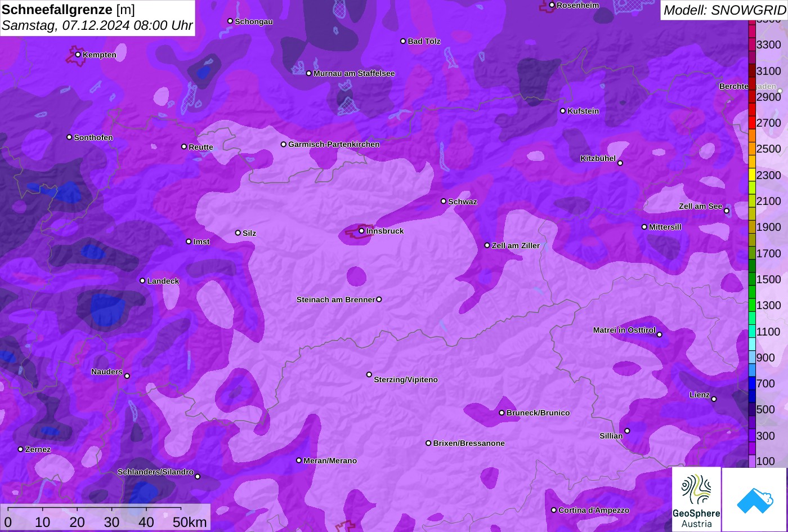Select the Bad Tölz marker dot
Image resolution: width=788 pixels, height=532 pixels.
[x=403, y=41]
